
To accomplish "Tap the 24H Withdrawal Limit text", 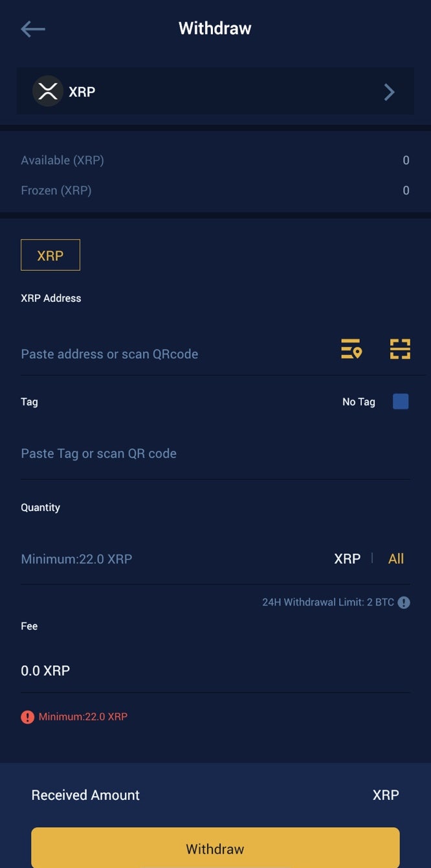I will tap(327, 602).
